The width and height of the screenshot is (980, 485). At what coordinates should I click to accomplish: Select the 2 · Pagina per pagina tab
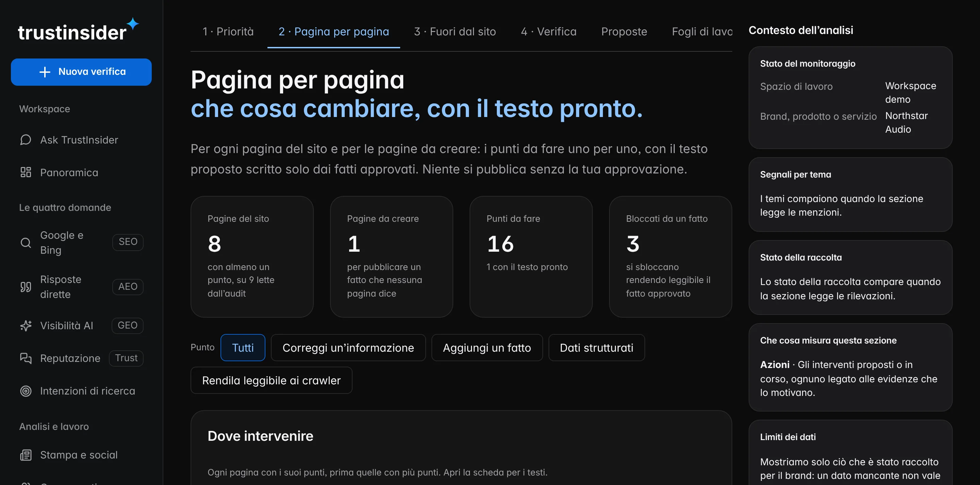click(333, 32)
